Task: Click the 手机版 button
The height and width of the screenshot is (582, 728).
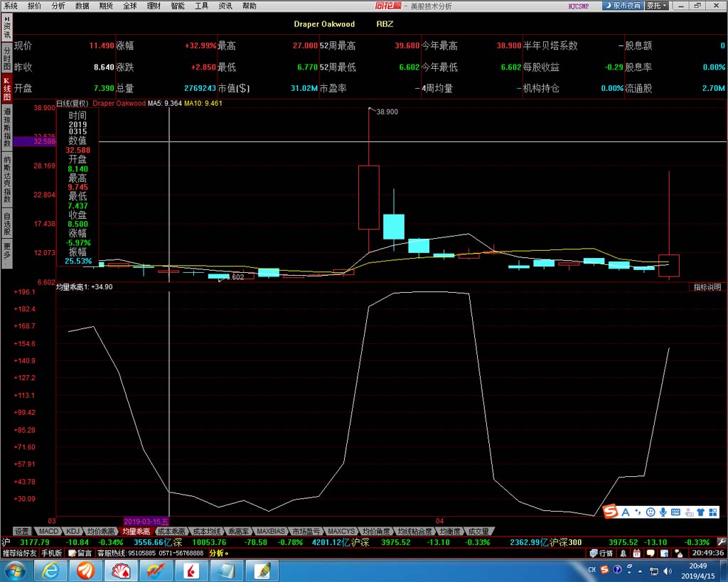Action: (51, 553)
